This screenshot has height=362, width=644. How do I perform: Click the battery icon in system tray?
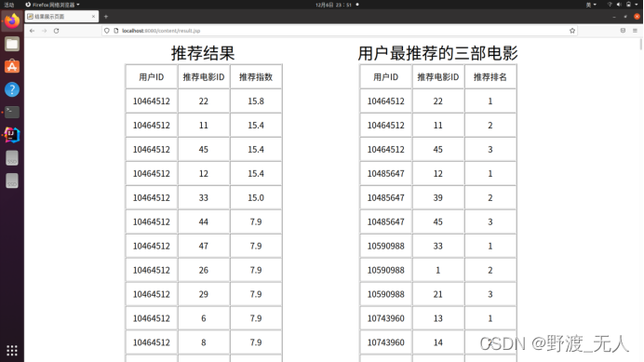[x=628, y=5]
